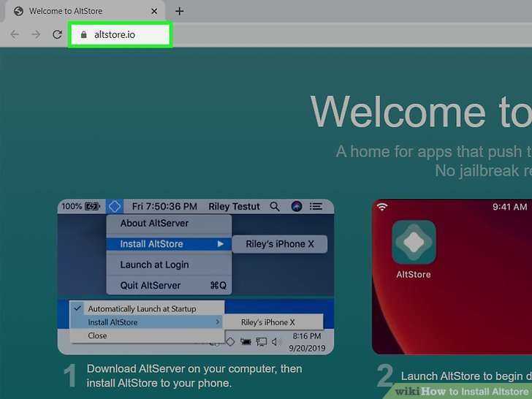
Task: Click the browser forward arrow
Action: click(36, 34)
